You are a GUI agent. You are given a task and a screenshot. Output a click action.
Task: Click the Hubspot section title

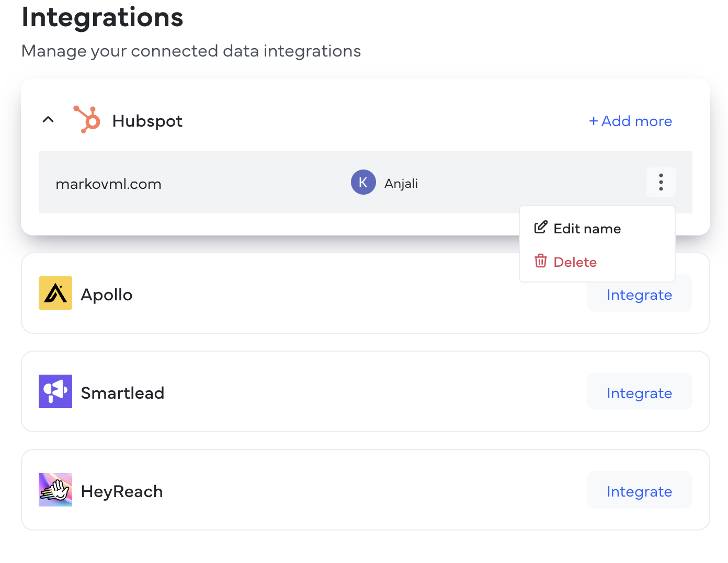(x=147, y=121)
